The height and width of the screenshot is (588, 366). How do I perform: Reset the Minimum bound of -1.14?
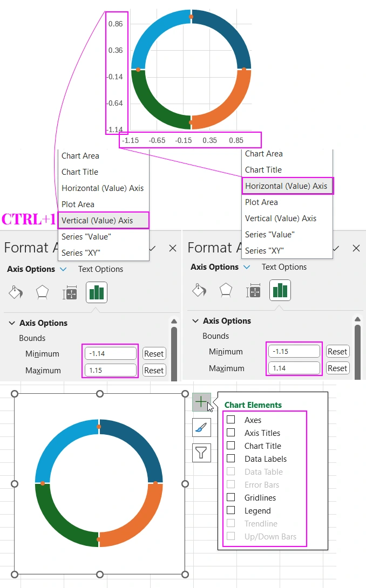click(x=153, y=354)
